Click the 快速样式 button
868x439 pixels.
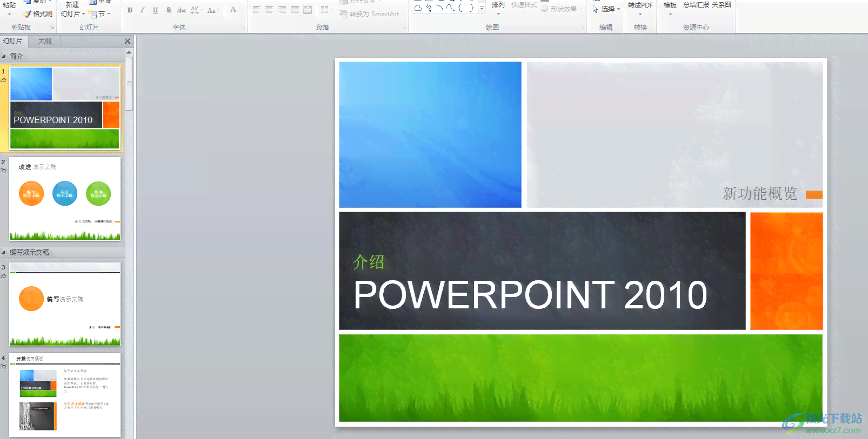[x=524, y=5]
